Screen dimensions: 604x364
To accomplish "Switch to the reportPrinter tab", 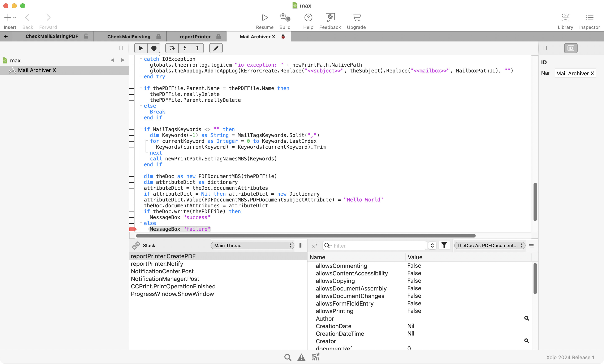I will click(x=195, y=36).
